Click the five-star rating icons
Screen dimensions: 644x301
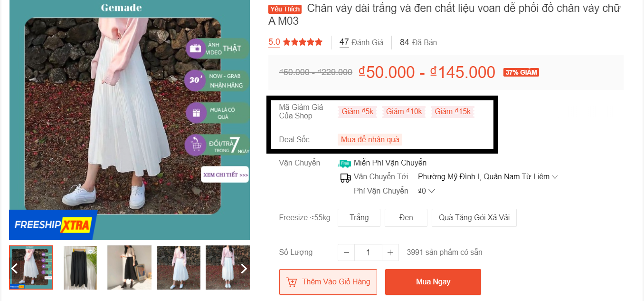(303, 42)
